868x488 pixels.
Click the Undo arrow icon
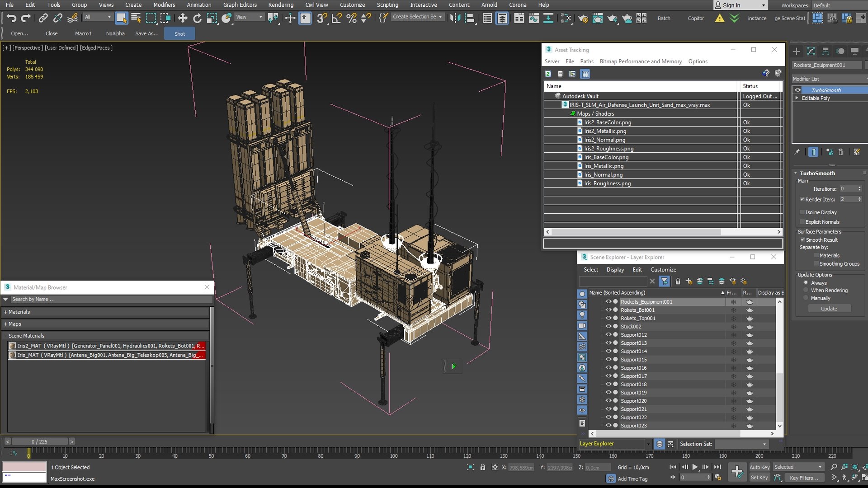pos(11,18)
